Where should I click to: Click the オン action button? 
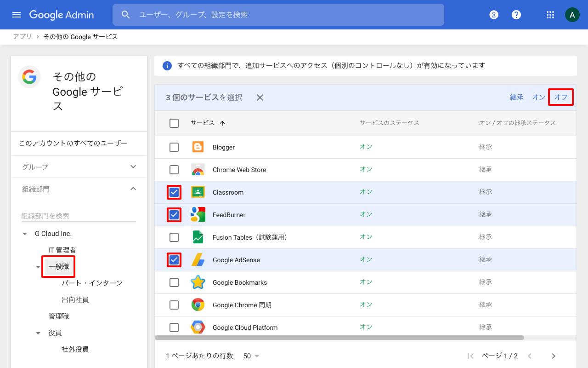tap(539, 98)
